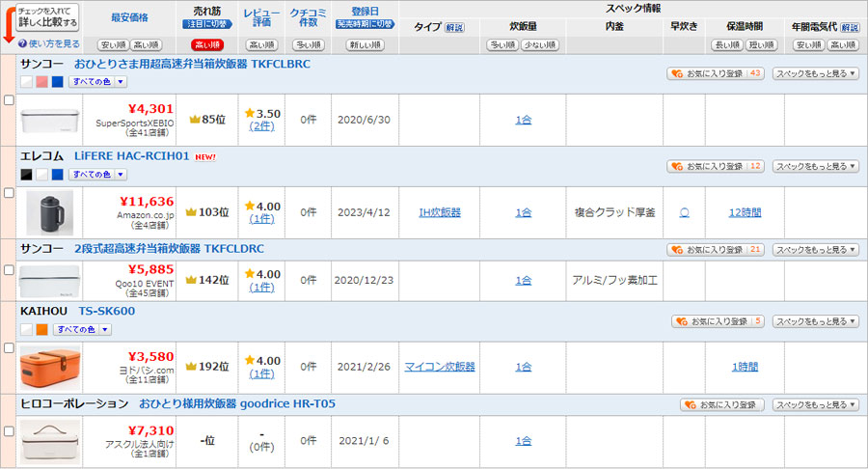Image resolution: width=868 pixels, height=469 pixels.
Task: Open TS-SK600 product link
Action: [107, 311]
